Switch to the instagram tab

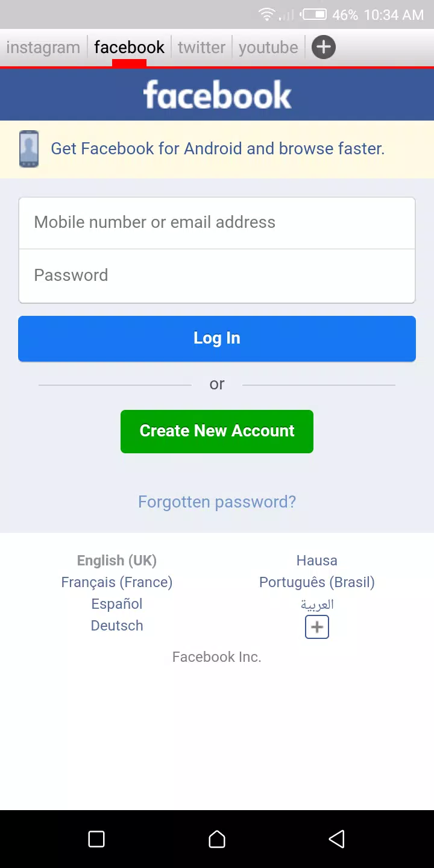point(43,48)
